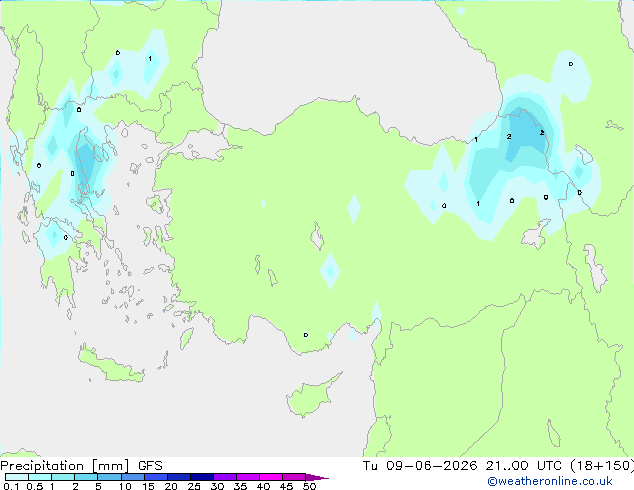Click the 25–30 mm dark navy swatch
Image resolution: width=634 pixels, height=490 pixels.
coord(201,477)
